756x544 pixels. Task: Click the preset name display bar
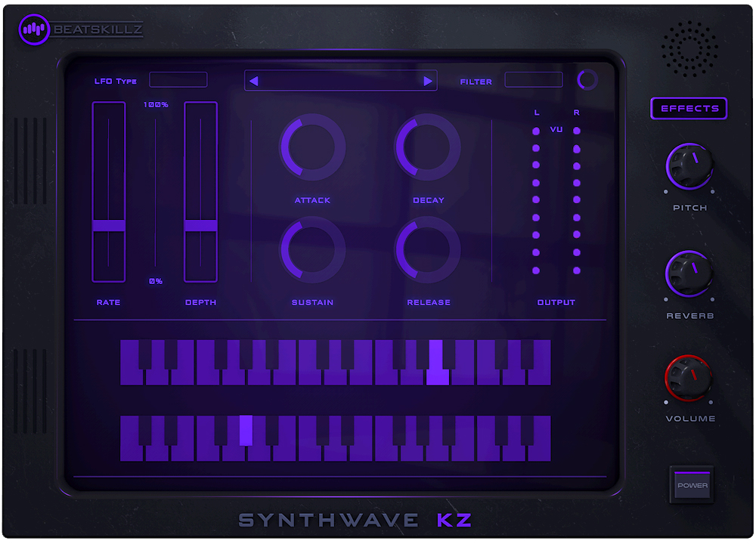pos(340,81)
